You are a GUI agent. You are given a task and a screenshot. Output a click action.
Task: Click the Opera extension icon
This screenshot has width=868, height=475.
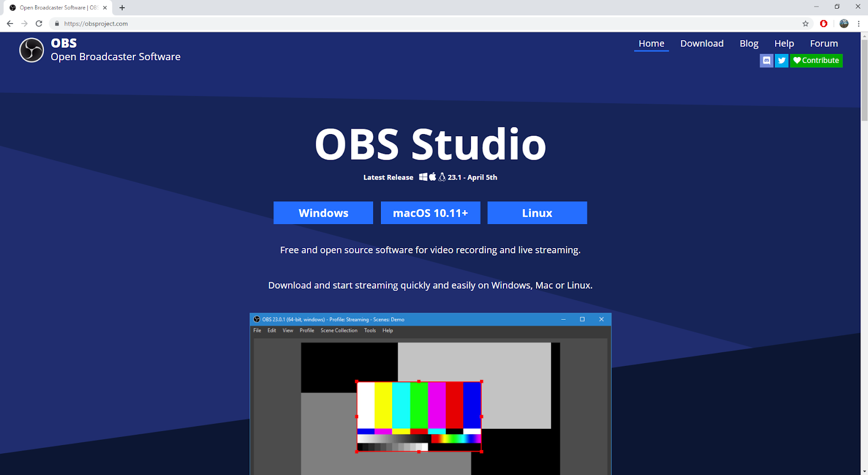coord(824,23)
